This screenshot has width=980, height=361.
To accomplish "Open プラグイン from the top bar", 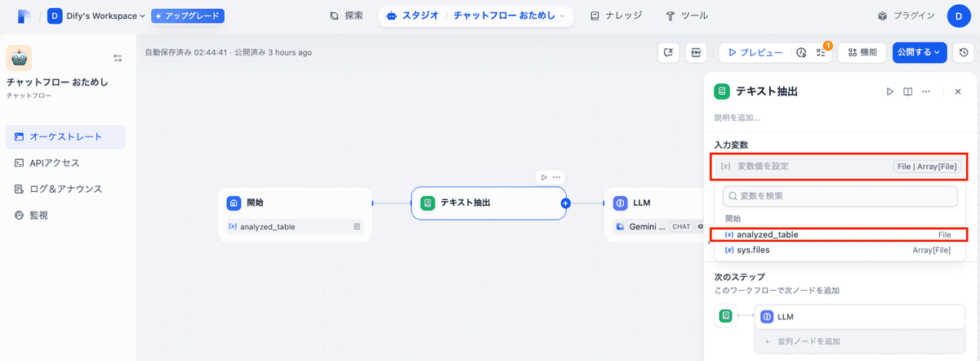I will pos(906,16).
